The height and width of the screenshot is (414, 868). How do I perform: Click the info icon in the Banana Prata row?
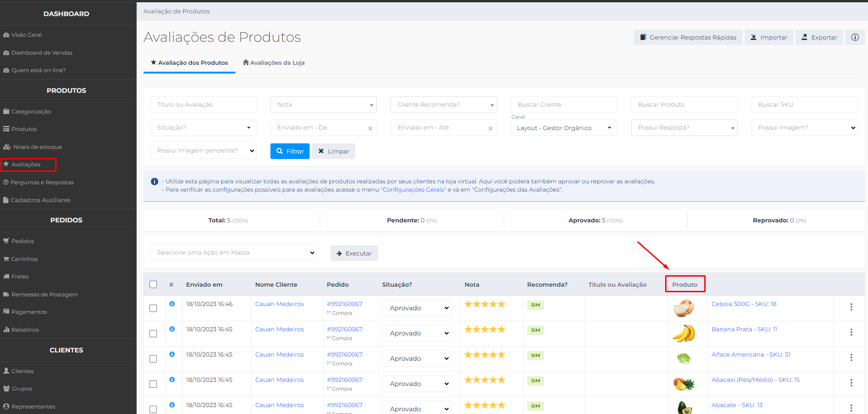tap(172, 329)
